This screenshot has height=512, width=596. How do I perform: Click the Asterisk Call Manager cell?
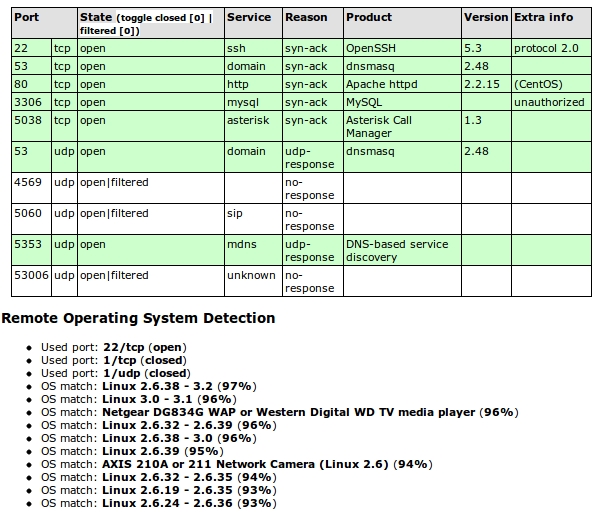click(403, 127)
